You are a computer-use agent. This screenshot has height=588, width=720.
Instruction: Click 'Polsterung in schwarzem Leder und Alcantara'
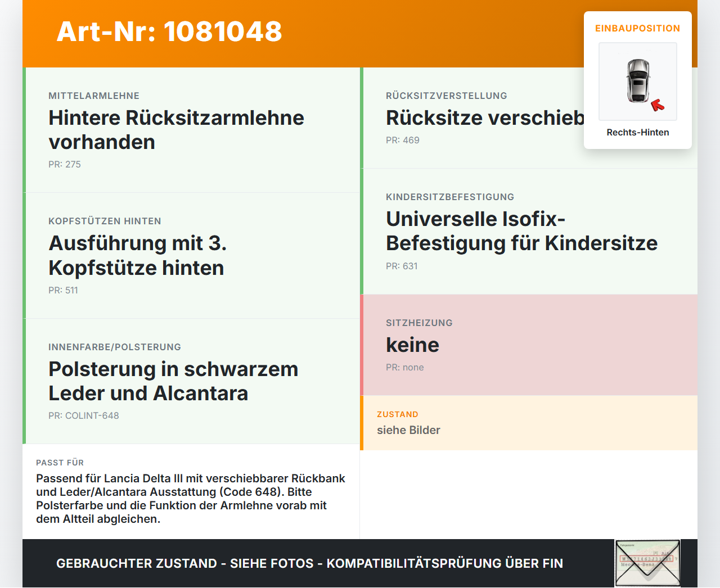pyautogui.click(x=173, y=381)
